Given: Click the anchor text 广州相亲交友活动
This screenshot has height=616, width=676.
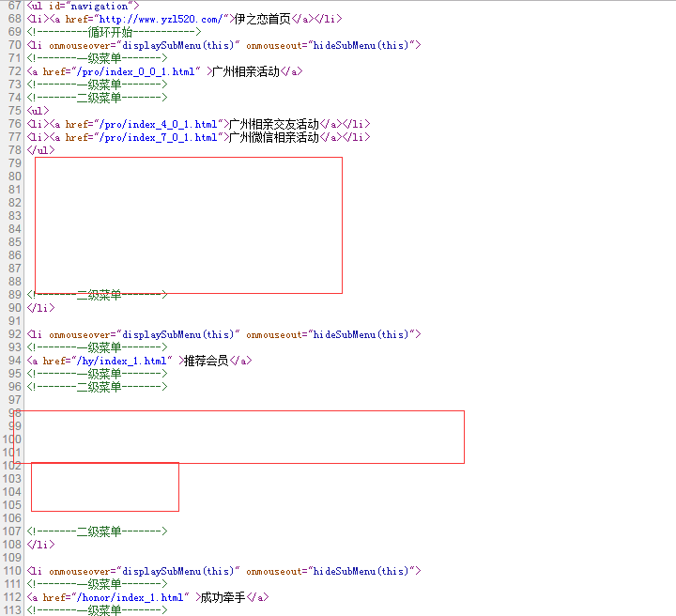Looking at the screenshot, I should point(274,124).
